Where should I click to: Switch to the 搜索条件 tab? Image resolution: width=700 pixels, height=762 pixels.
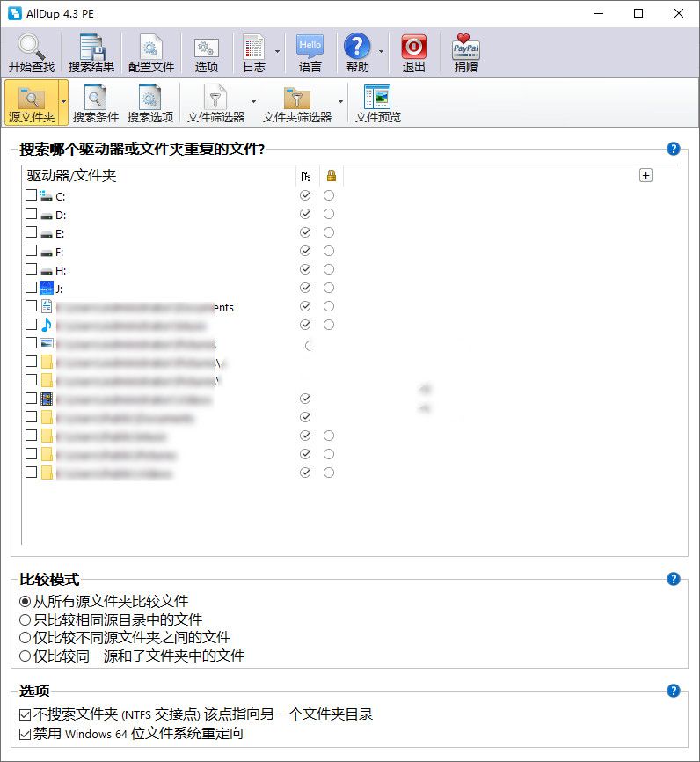click(96, 103)
